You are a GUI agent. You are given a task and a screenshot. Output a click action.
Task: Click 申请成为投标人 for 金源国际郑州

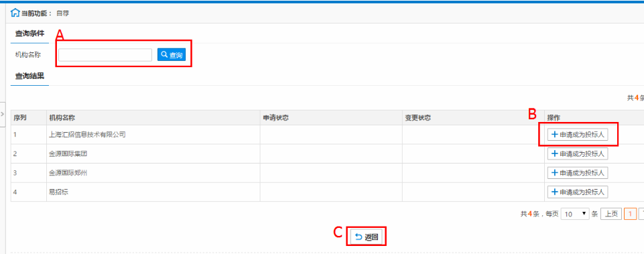click(578, 173)
